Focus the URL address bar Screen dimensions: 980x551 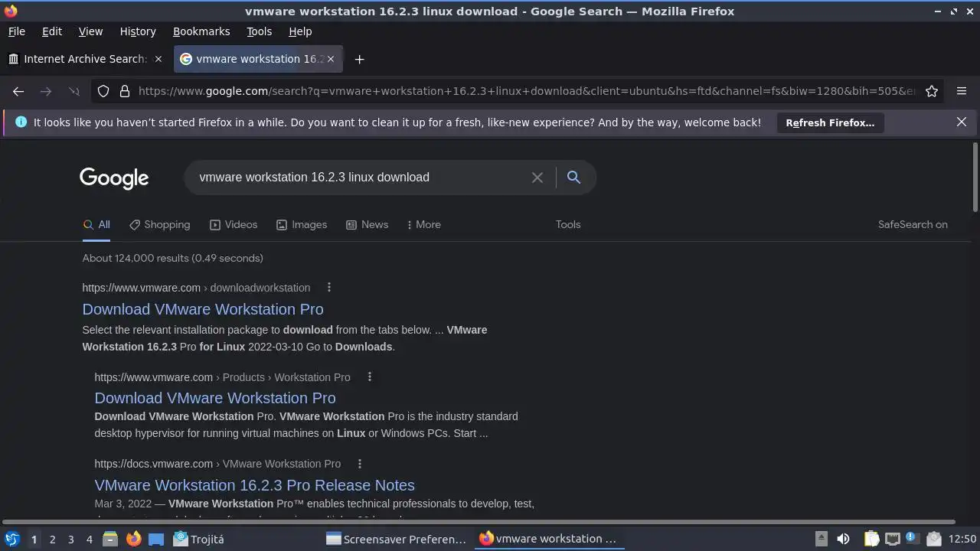coord(527,91)
